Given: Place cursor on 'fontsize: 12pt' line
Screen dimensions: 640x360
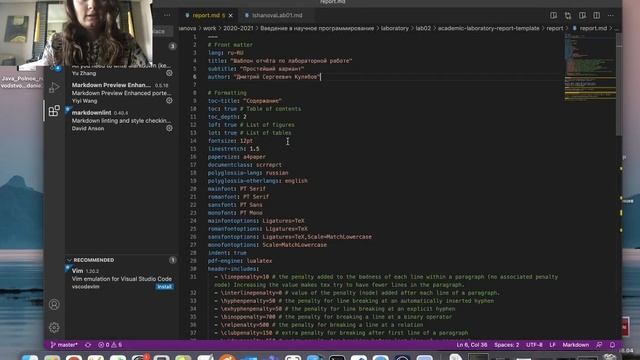Looking at the screenshot, I should point(230,141).
